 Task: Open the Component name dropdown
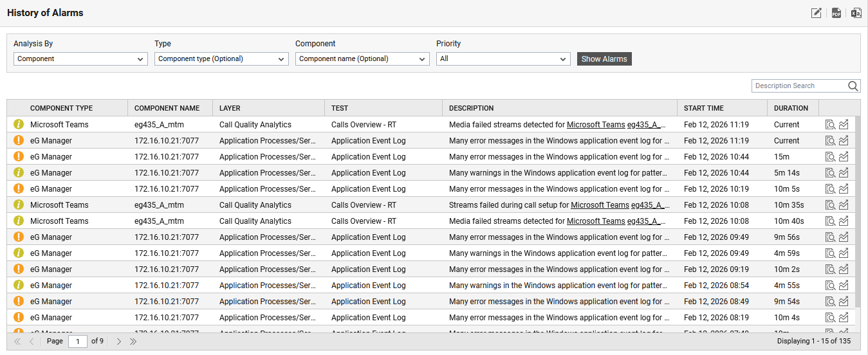(x=362, y=59)
